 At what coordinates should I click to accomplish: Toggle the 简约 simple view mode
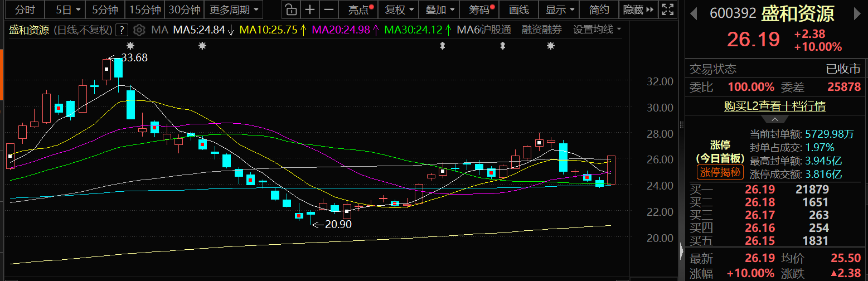pyautogui.click(x=599, y=9)
